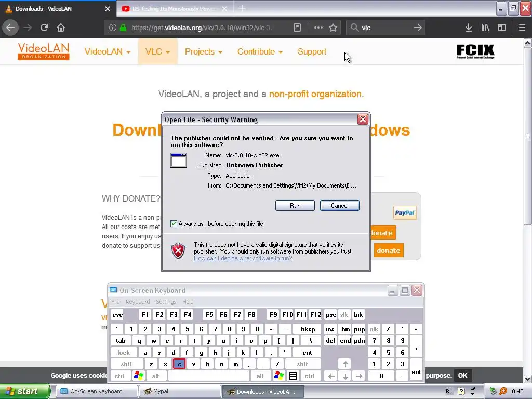532x399 pixels.
Task: Expand the Projects dropdown menu
Action: pyautogui.click(x=203, y=51)
